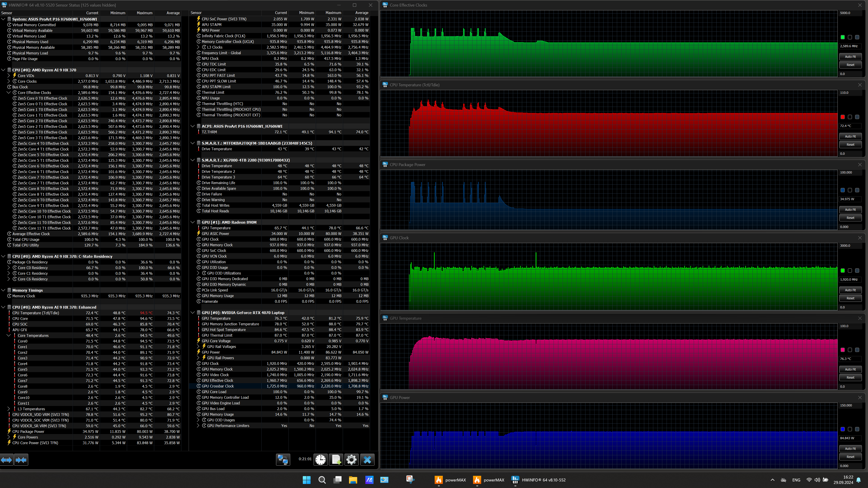Toggle the rightmost checkbox in GPU Clock graph

tap(857, 271)
